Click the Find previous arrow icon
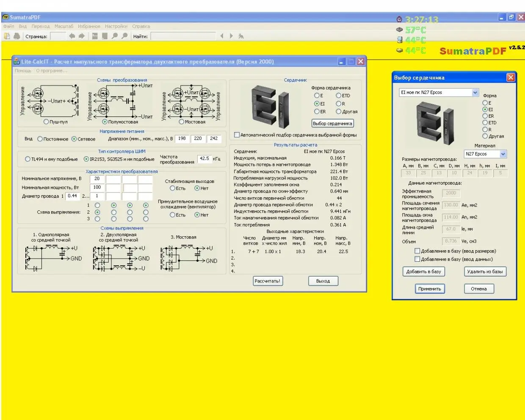 (222, 36)
